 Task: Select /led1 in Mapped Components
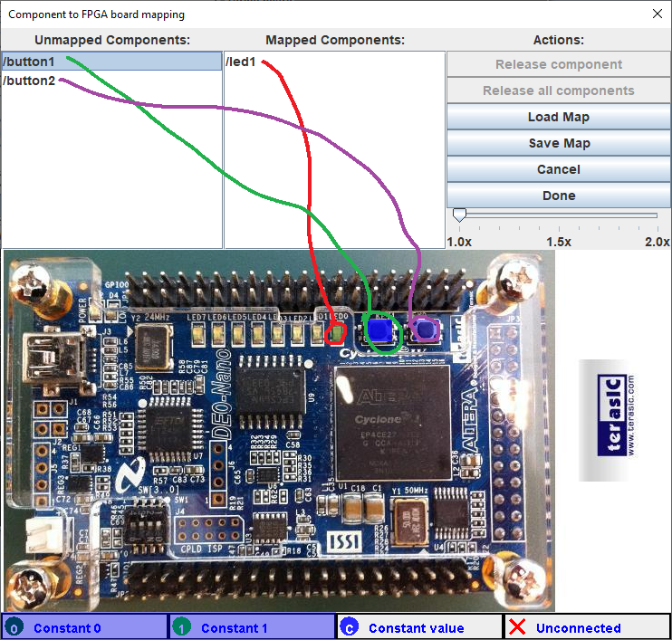[334, 62]
